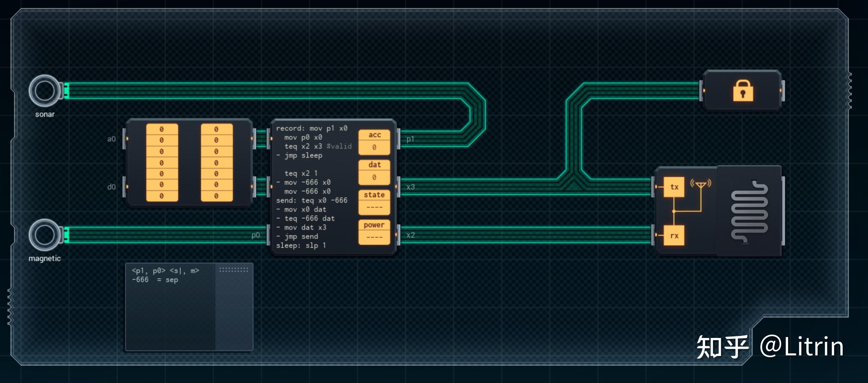Click the a0 pin label on memory chip
Screen dimensions: 868x383
click(x=111, y=139)
